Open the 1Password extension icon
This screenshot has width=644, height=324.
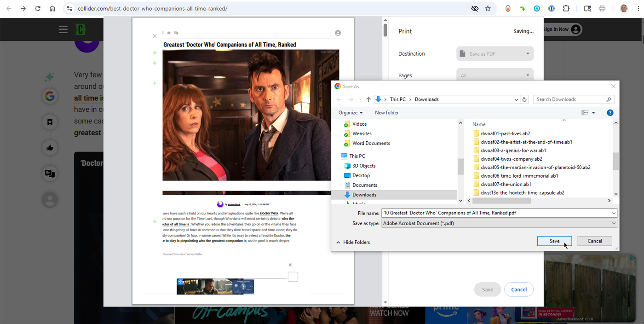point(552,8)
